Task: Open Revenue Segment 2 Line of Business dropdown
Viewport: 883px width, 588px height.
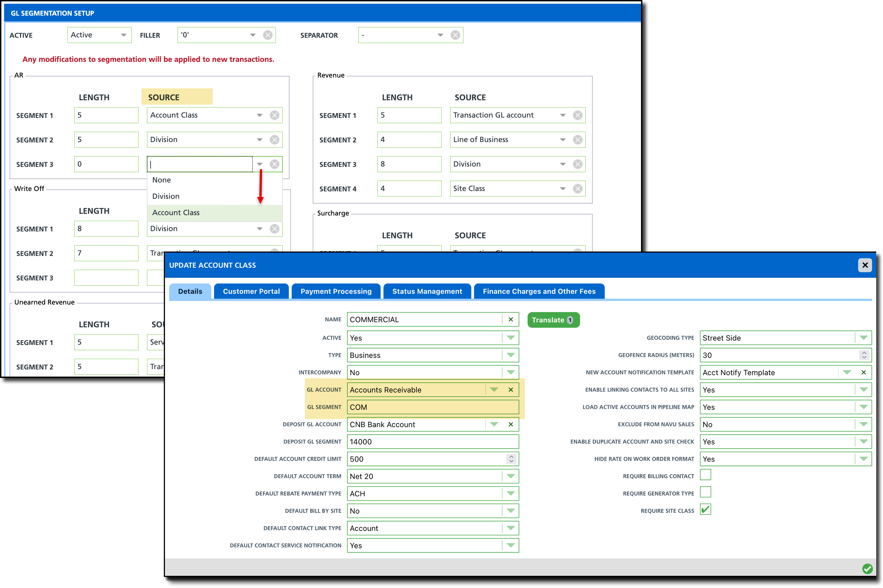Action: click(562, 139)
